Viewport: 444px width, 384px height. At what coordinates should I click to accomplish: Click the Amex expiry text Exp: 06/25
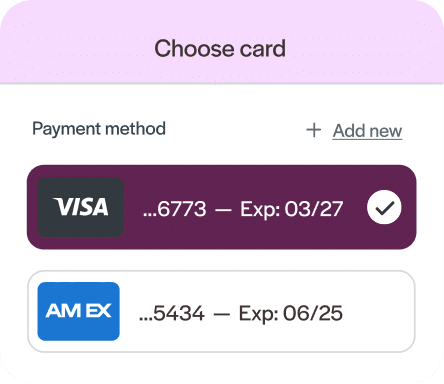pos(291,313)
